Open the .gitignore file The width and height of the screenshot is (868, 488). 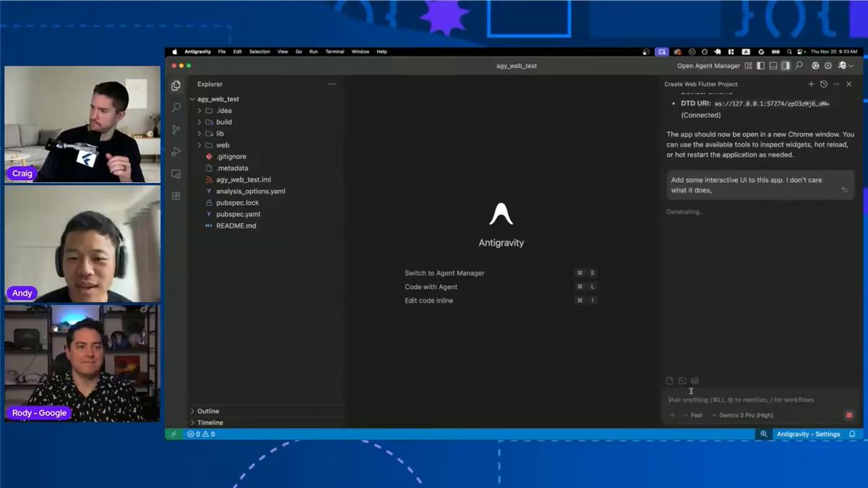pos(231,157)
